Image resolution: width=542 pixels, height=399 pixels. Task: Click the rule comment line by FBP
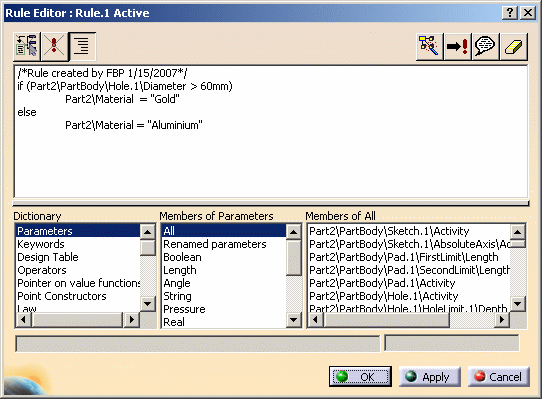[x=102, y=73]
